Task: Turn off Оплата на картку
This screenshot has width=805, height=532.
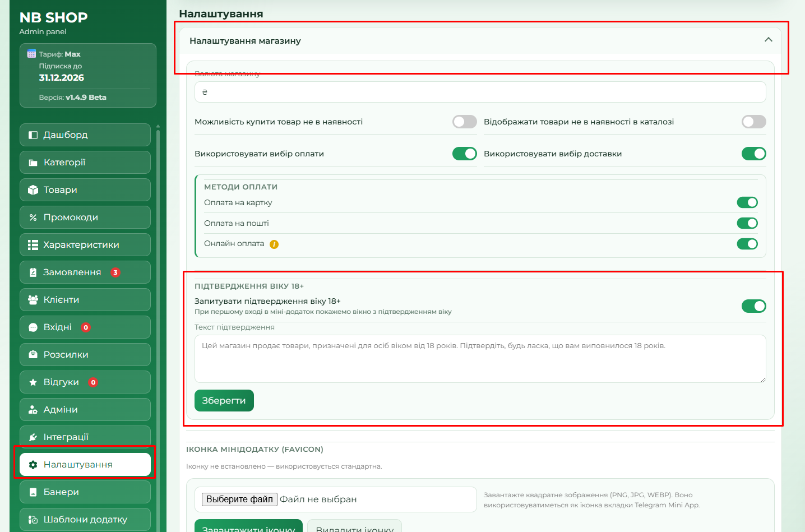Action: point(747,202)
